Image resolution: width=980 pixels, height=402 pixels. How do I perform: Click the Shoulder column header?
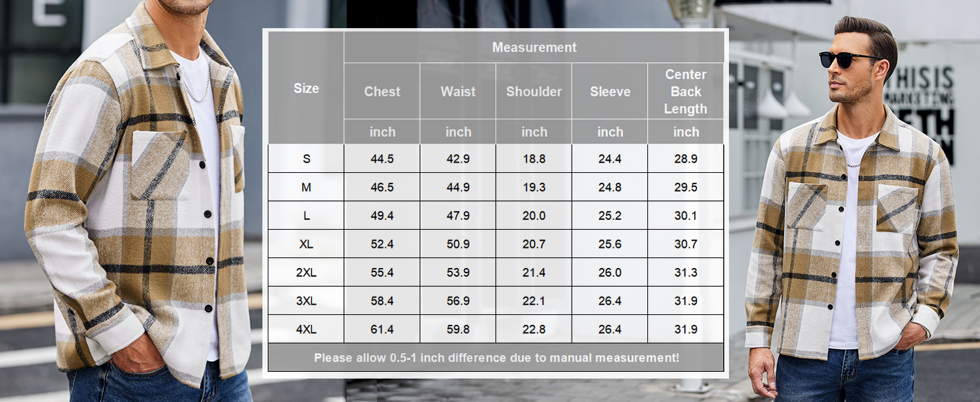point(534,92)
